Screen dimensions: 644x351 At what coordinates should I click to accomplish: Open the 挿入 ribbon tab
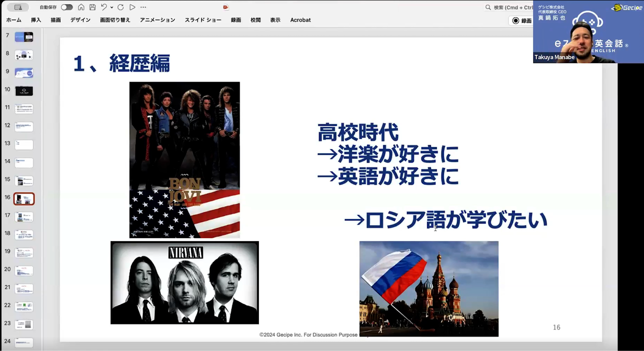point(36,20)
